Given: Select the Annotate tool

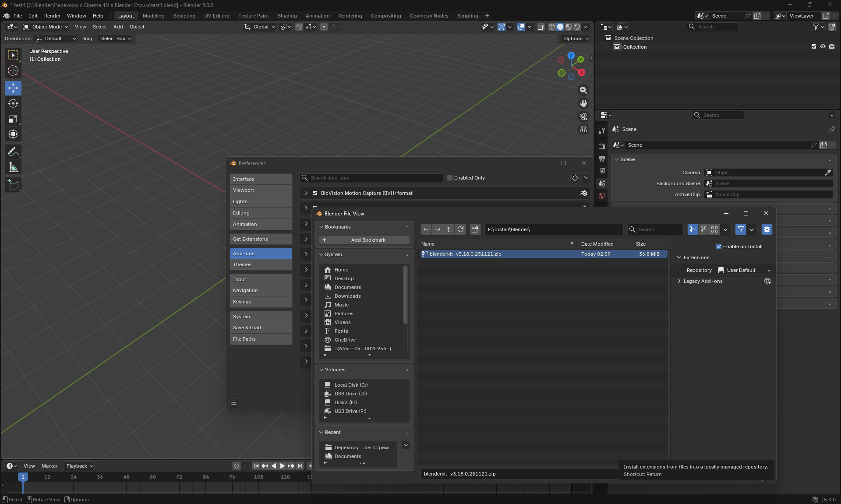Looking at the screenshot, I should (x=13, y=152).
